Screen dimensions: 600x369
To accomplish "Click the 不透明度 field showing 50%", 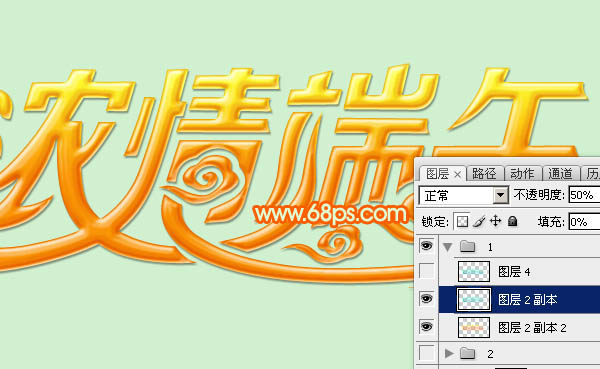I will [x=584, y=195].
